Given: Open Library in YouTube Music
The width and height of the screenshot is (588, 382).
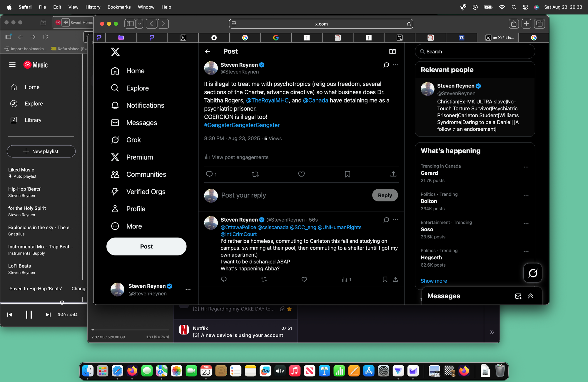Looking at the screenshot, I should (x=26, y=120).
